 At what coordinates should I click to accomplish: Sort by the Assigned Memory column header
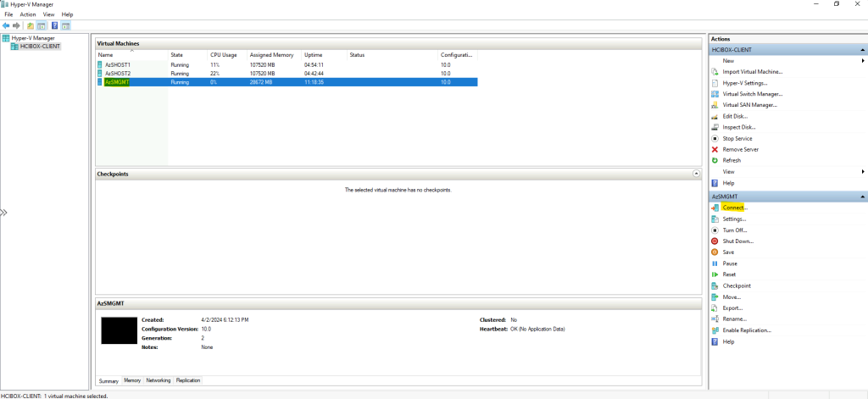click(x=274, y=55)
